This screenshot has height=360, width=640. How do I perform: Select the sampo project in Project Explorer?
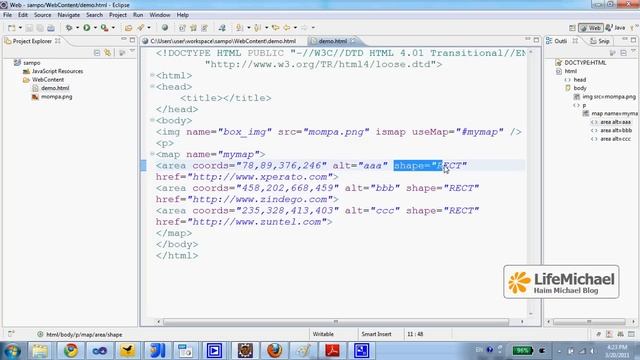point(31,63)
